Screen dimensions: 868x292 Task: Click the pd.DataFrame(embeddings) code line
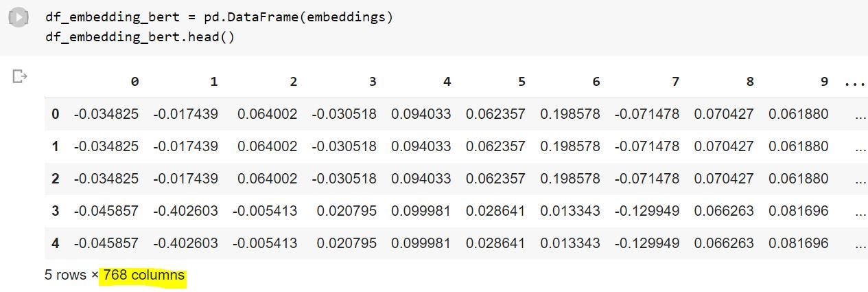click(219, 17)
